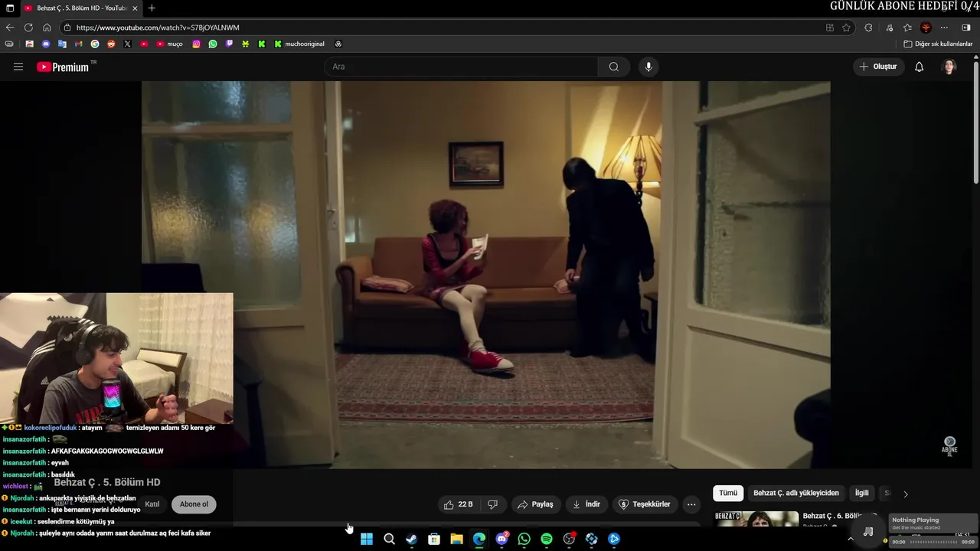Click the Paylaş share button

(x=535, y=504)
